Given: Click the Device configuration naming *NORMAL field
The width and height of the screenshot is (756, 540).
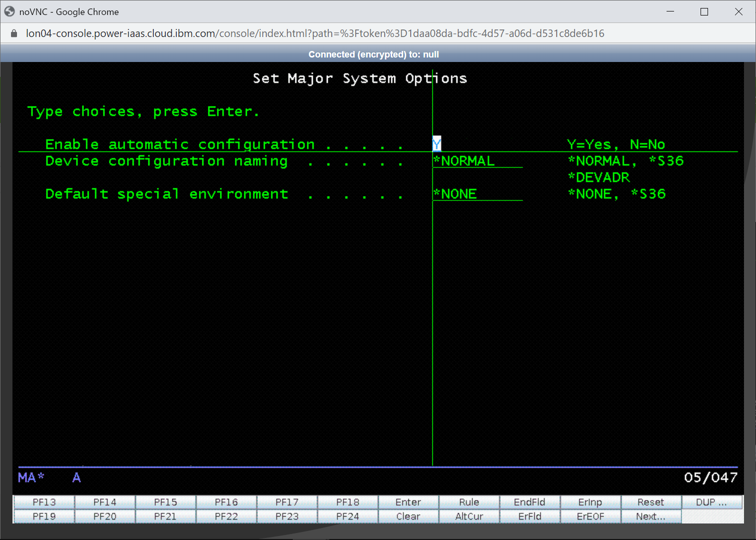Looking at the screenshot, I should (478, 161).
